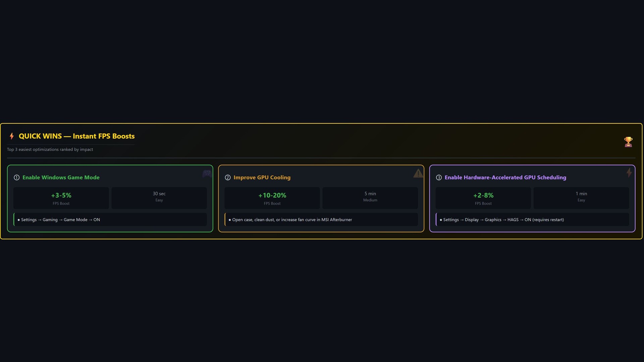Click 'Settings → Gaming → Game Mode → ON' step
This screenshot has height=362, width=644.
click(x=110, y=220)
